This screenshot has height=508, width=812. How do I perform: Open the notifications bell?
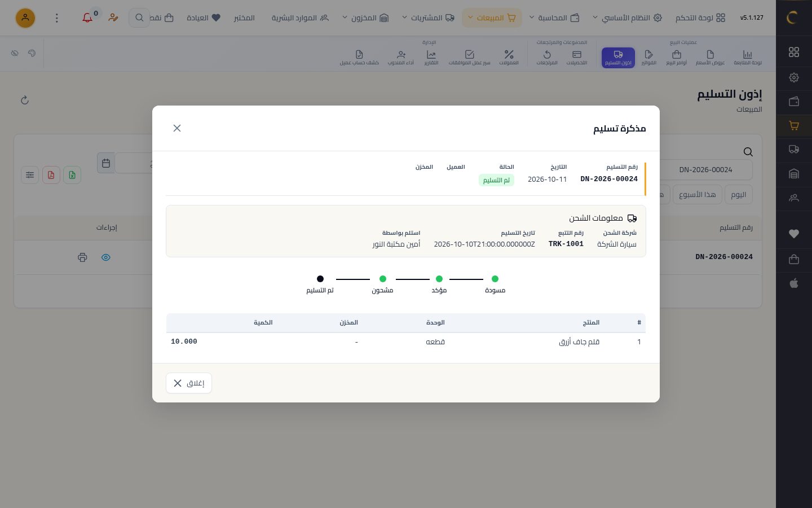[87, 17]
